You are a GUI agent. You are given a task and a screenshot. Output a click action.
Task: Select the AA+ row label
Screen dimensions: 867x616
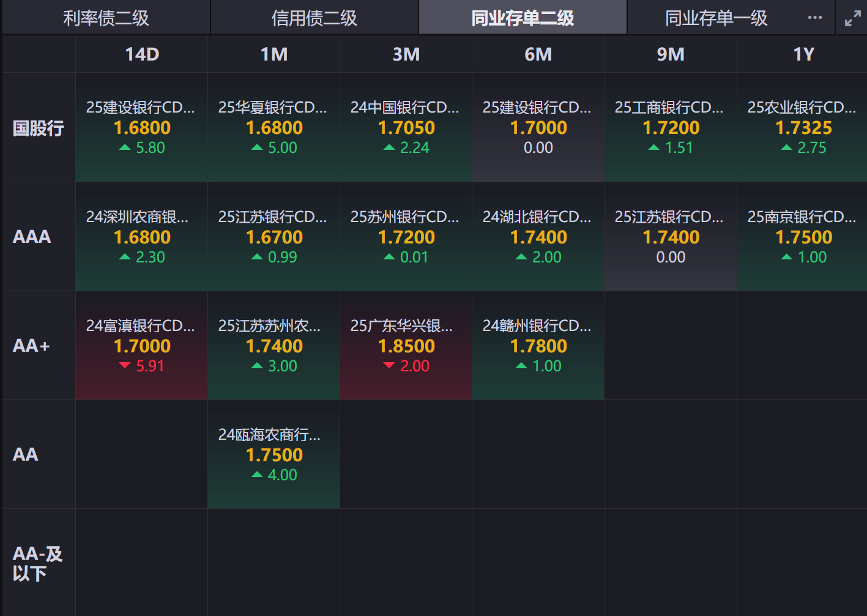tap(39, 346)
